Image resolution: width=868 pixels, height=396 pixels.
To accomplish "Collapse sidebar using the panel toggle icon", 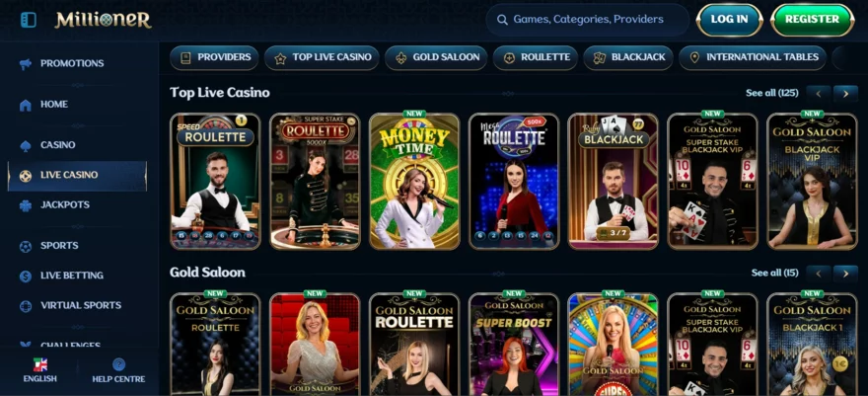I will click(x=29, y=20).
